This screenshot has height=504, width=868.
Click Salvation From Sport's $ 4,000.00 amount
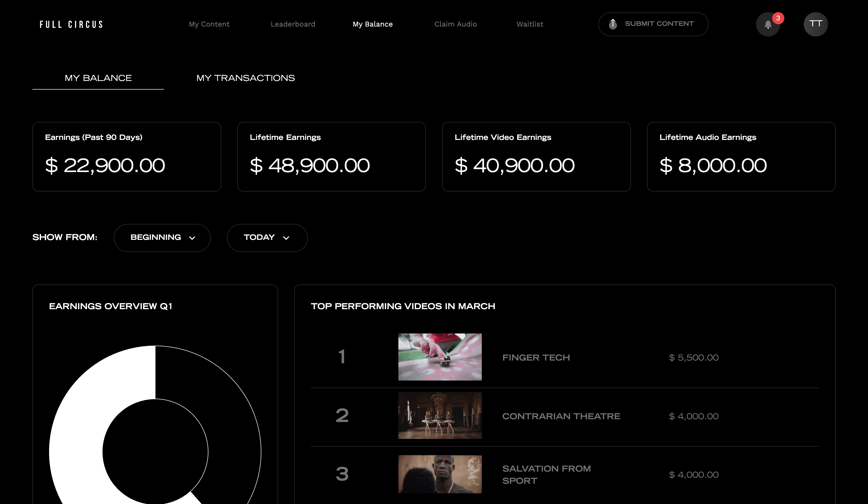tap(694, 475)
